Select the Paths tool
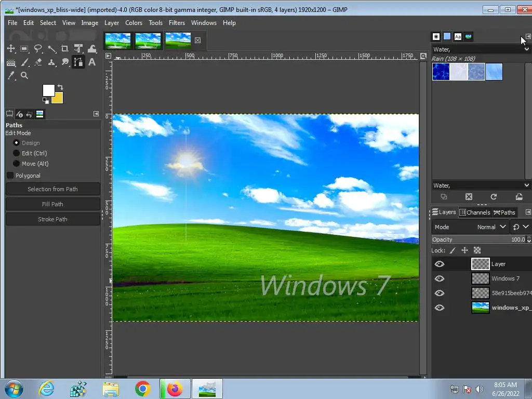The width and height of the screenshot is (532, 399). (x=78, y=62)
